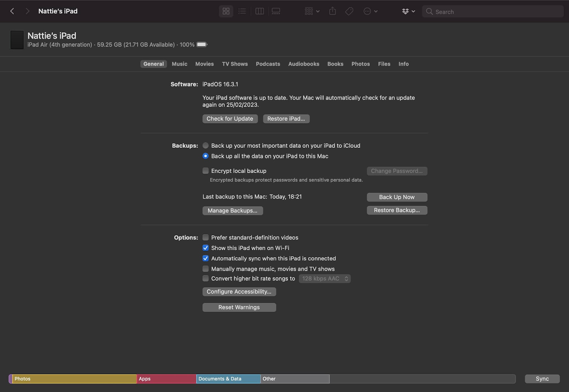569x392 pixels.
Task: Click the Other storage bar segment
Action: (x=295, y=379)
